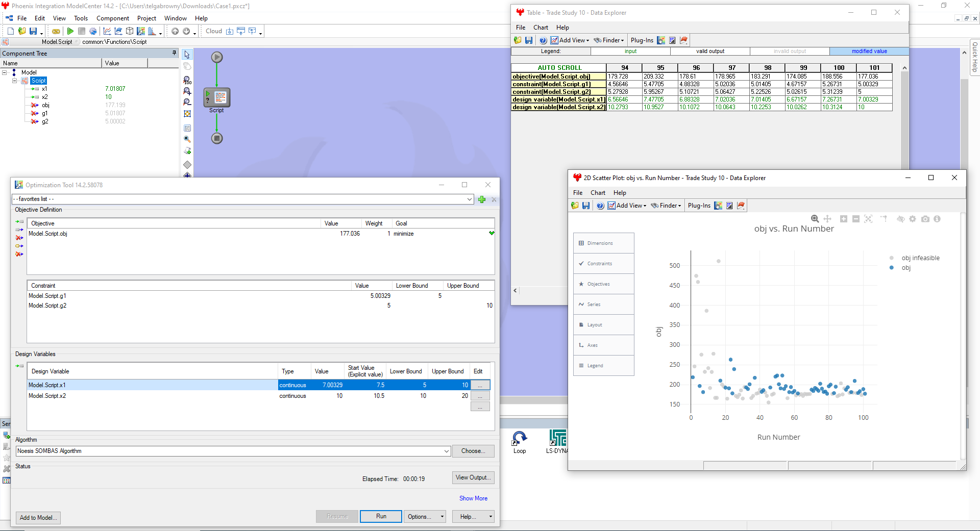
Task: Click Add to Model... button
Action: click(38, 518)
